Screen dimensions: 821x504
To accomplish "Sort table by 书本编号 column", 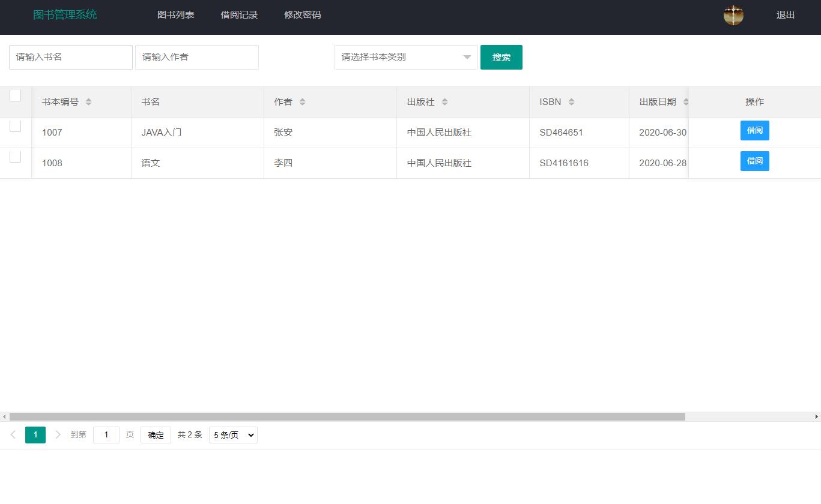I will pos(89,101).
